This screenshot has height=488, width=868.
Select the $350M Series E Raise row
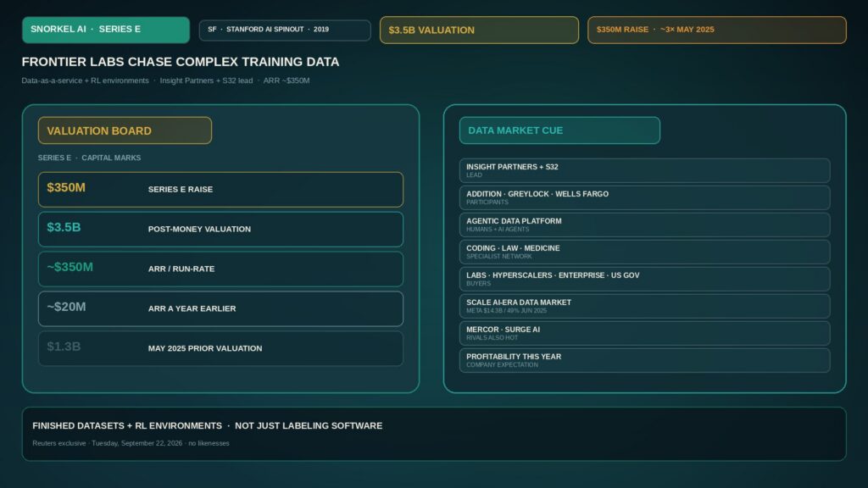pos(220,189)
